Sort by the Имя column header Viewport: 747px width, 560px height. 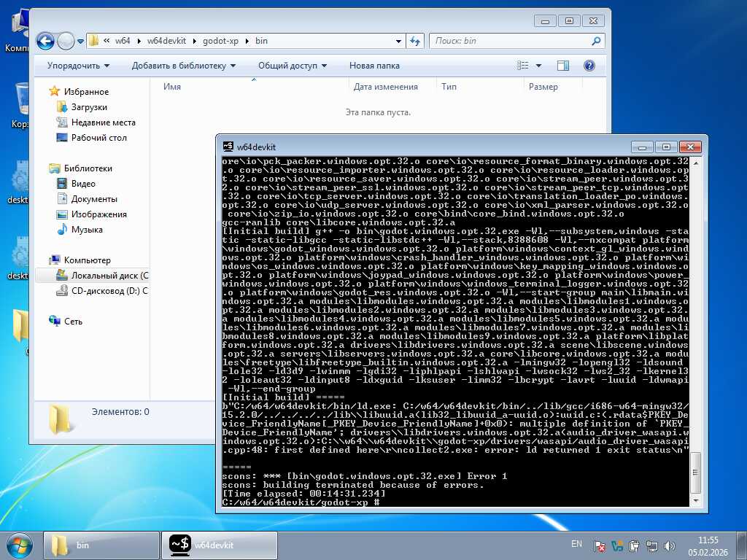tap(172, 87)
